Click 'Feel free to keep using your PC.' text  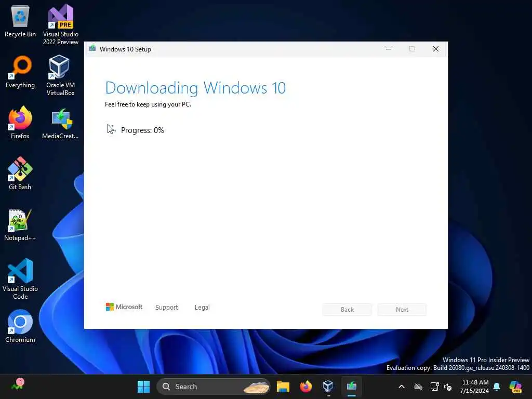[x=148, y=104]
